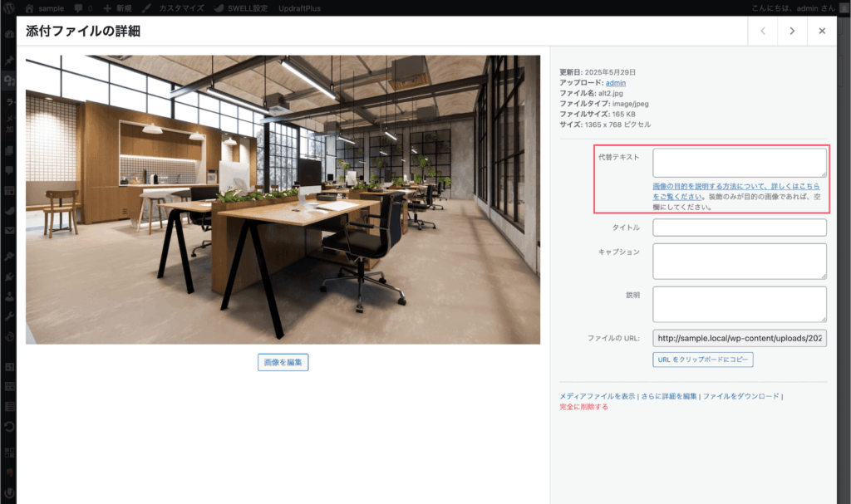
Task: Open the admin uploader link
Action: tap(615, 83)
